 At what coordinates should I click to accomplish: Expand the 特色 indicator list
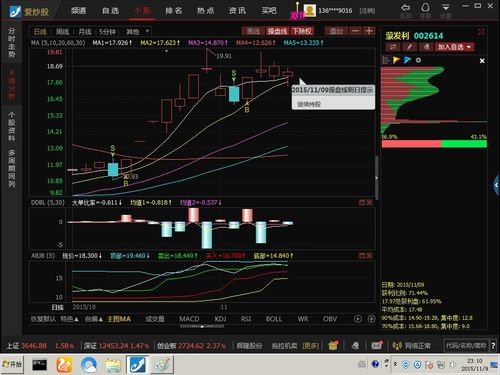click(x=69, y=319)
